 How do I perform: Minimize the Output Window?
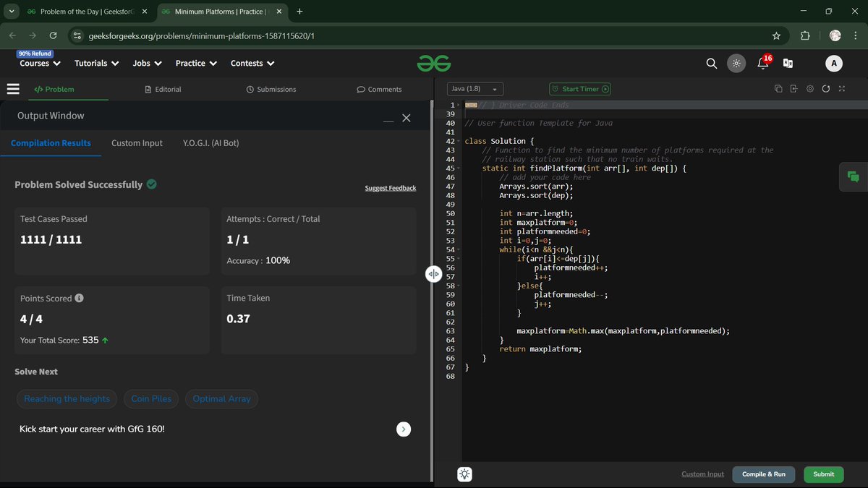[x=388, y=121]
